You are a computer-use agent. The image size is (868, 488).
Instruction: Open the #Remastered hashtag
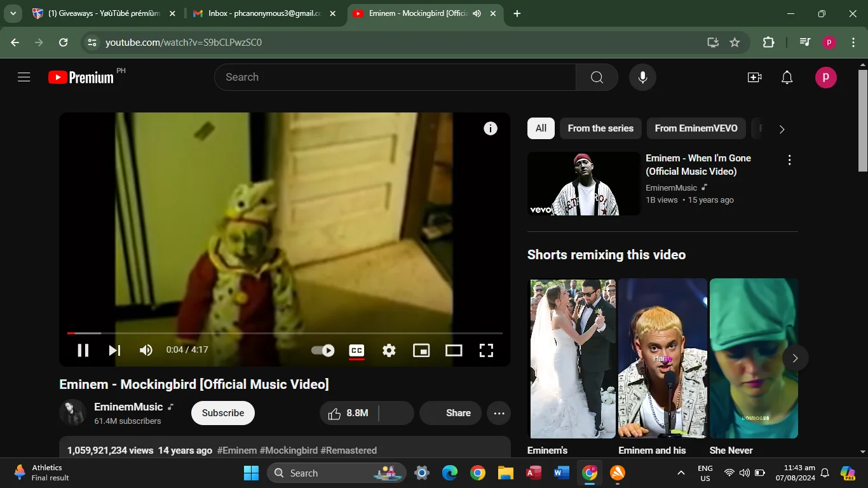pyautogui.click(x=349, y=450)
